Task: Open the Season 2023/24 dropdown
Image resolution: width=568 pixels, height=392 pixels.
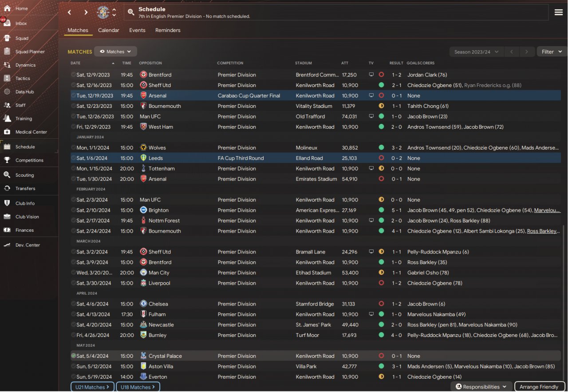Action: tap(477, 52)
